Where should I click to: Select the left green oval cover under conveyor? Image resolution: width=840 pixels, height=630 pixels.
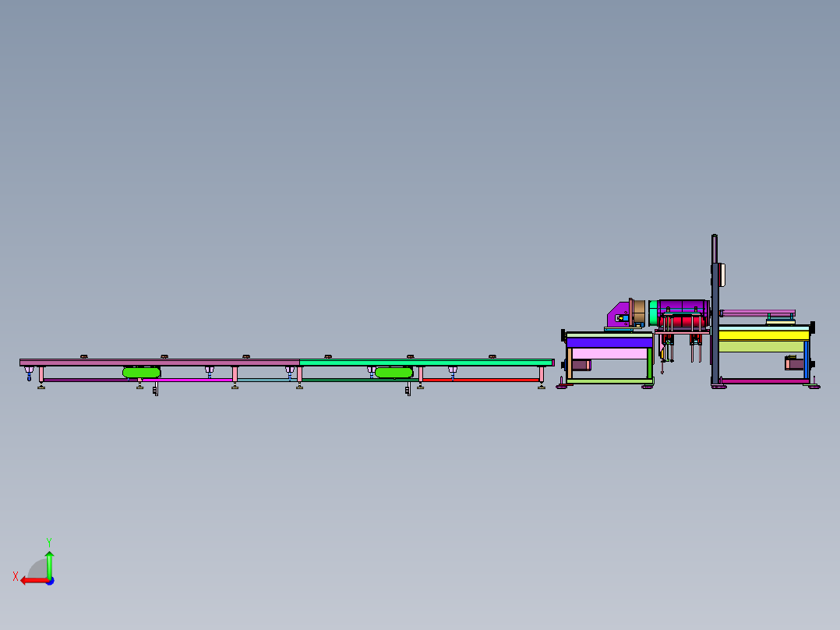142,372
